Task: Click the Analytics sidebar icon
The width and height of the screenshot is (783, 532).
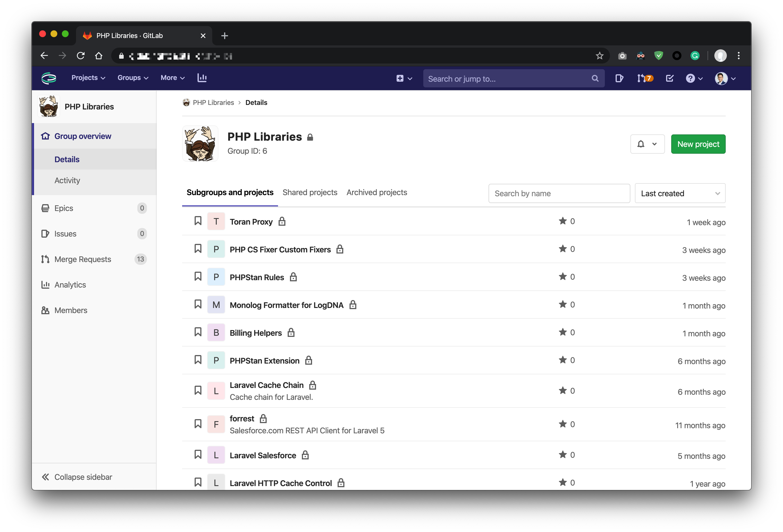Action: pos(45,285)
